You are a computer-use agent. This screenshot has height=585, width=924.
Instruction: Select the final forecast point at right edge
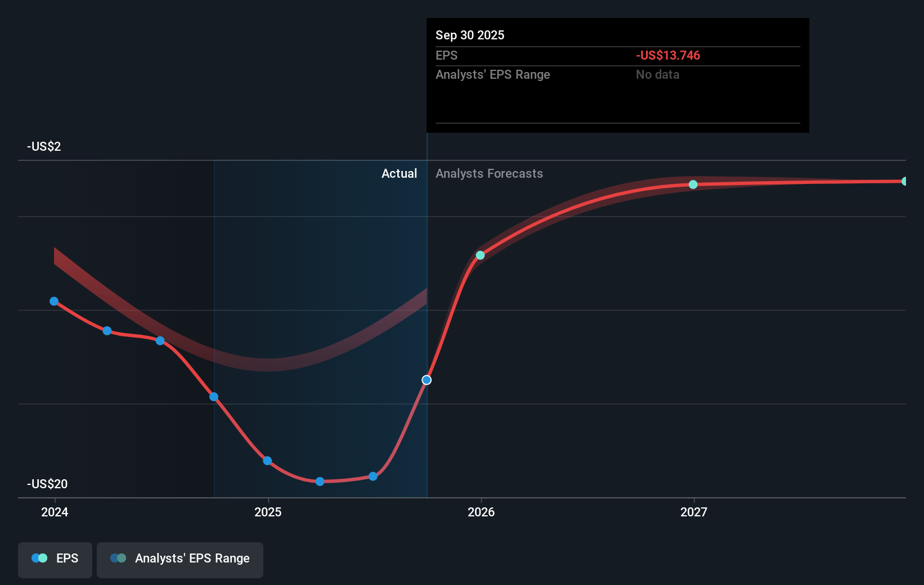point(904,181)
